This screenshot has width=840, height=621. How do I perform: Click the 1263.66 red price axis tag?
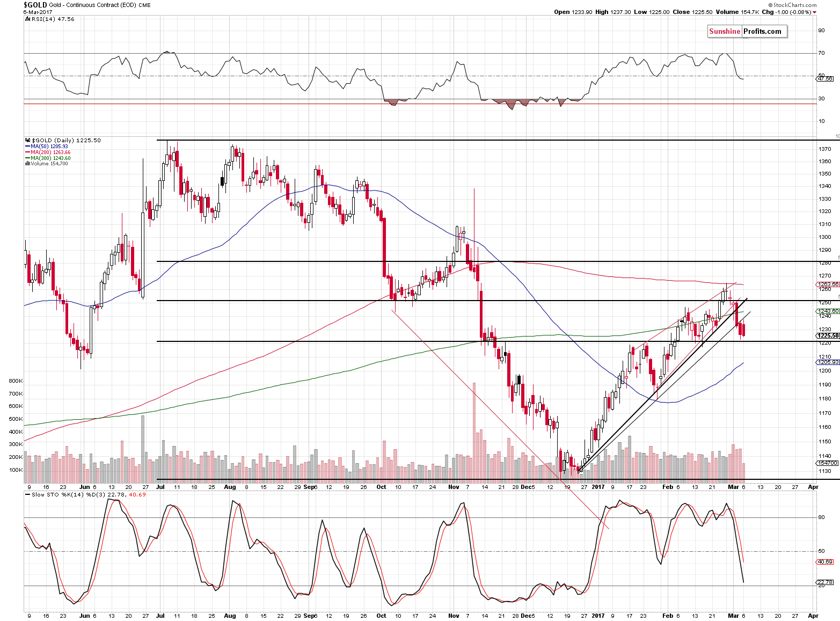[828, 284]
